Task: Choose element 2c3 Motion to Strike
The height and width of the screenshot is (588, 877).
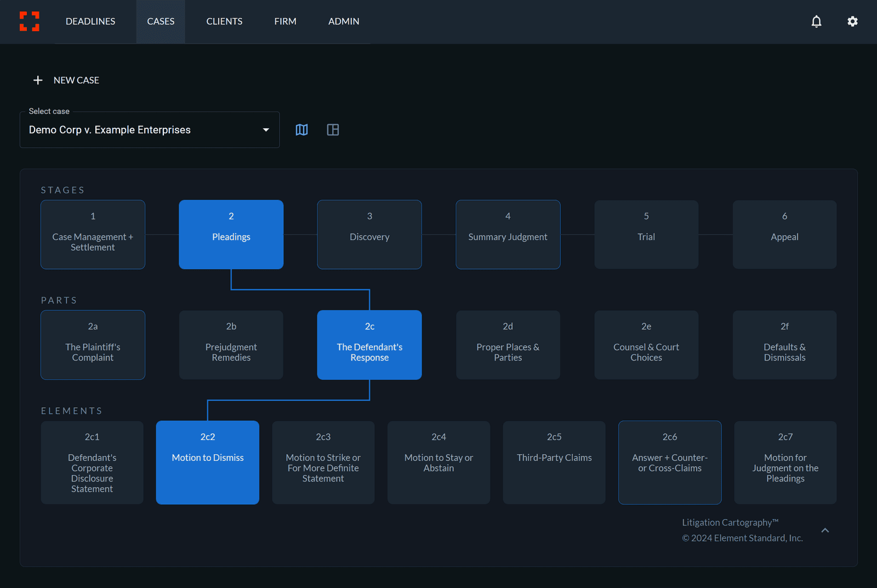Action: [x=323, y=463]
